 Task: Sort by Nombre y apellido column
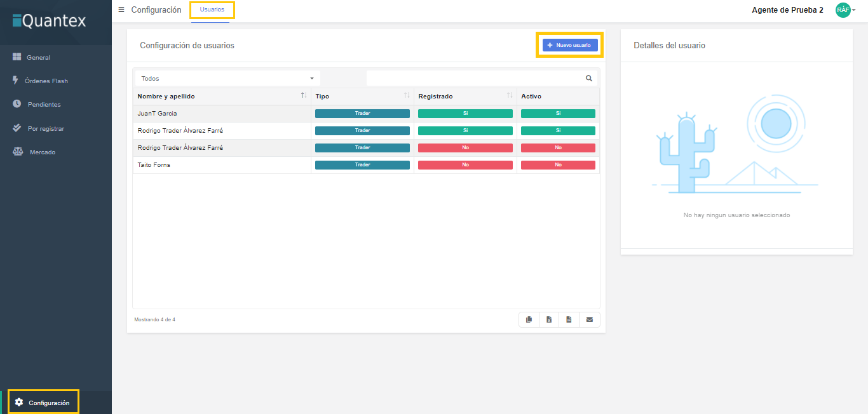[x=304, y=96]
